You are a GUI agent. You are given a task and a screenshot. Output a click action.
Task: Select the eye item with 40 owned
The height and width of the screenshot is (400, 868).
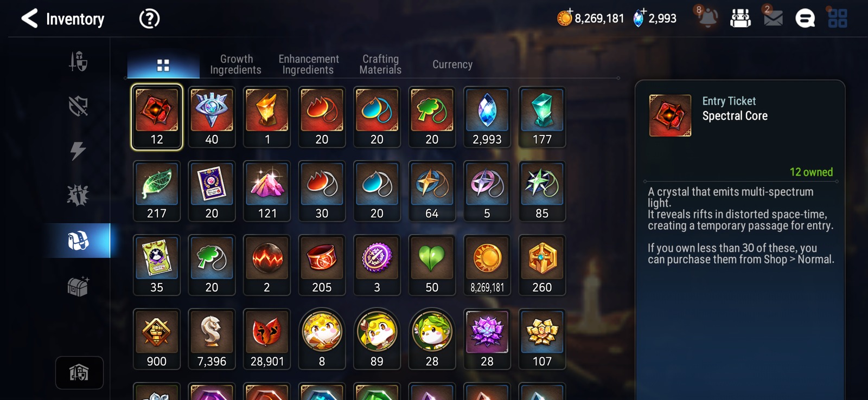(212, 117)
